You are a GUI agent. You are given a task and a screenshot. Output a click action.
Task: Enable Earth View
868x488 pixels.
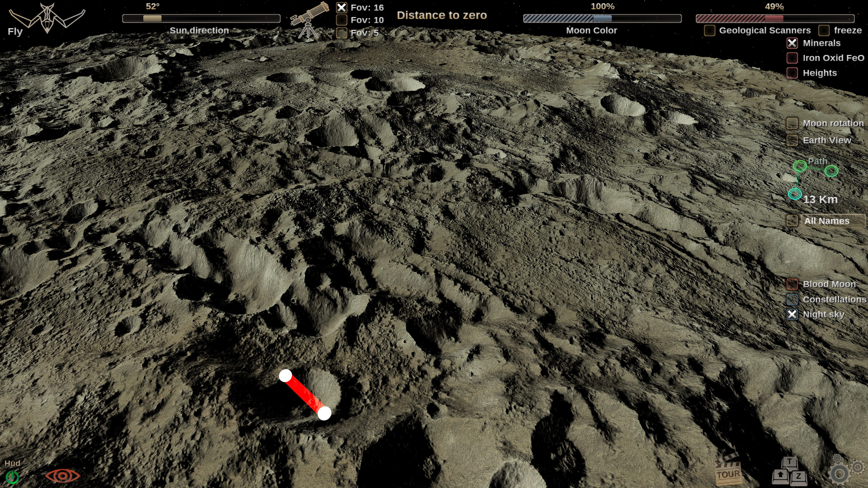click(x=792, y=140)
